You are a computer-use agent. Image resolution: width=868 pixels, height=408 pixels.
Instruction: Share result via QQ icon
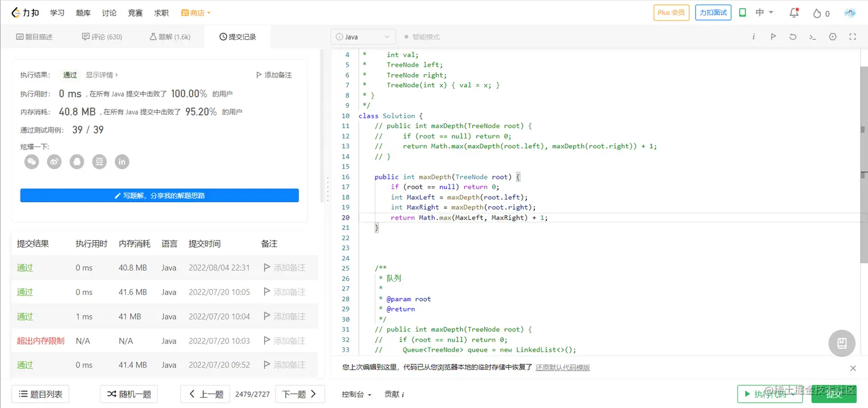[x=77, y=162]
